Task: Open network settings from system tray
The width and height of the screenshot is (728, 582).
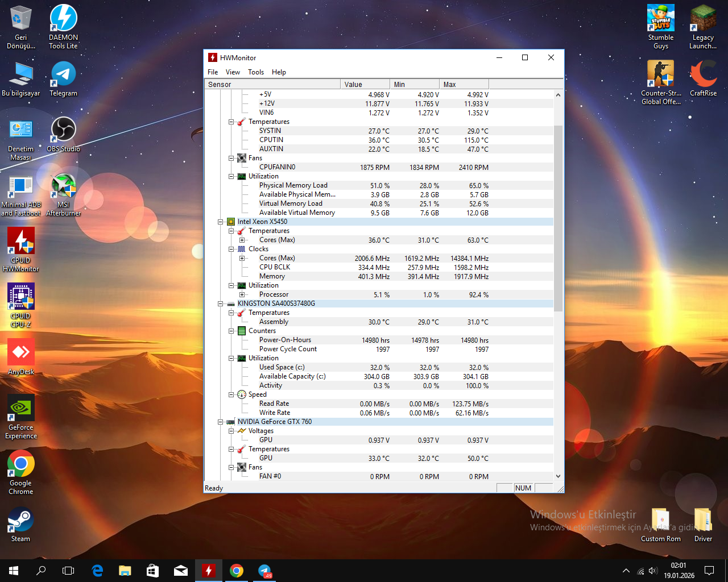Action: tap(640, 571)
